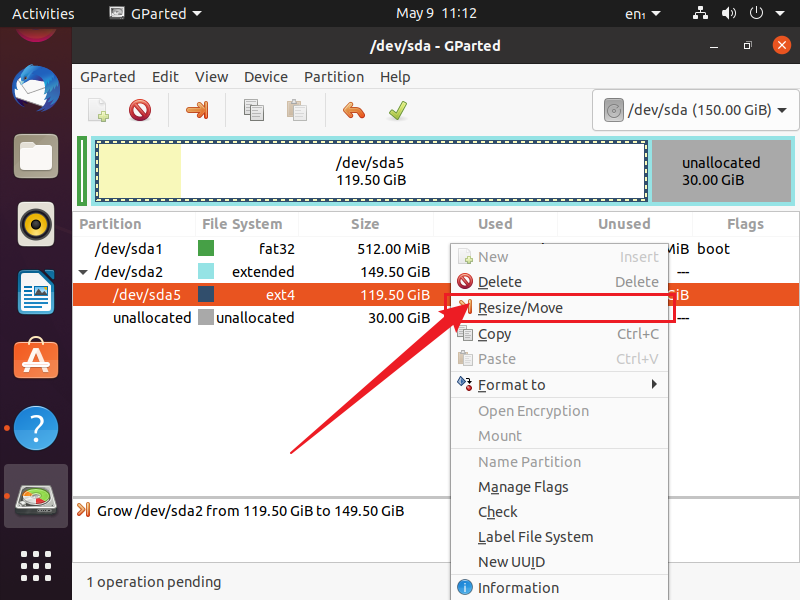Screen dimensions: 800x600
Task: Click the Copy partition toolbar icon
Action: pos(254,110)
